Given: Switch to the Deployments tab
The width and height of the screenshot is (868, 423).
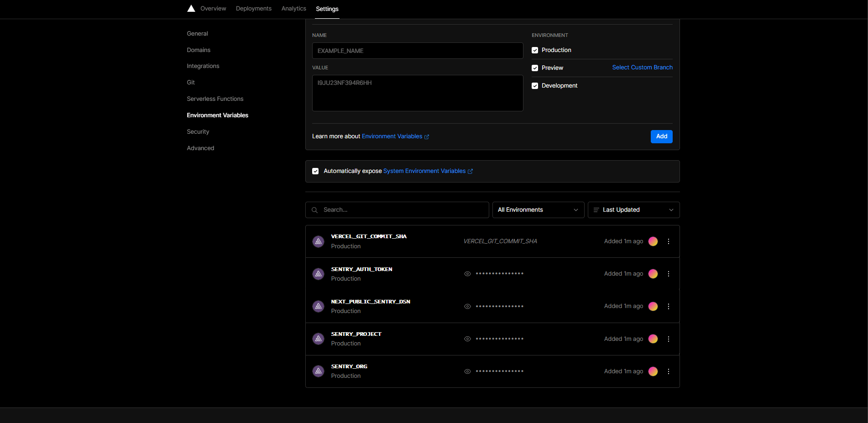Looking at the screenshot, I should coord(254,9).
